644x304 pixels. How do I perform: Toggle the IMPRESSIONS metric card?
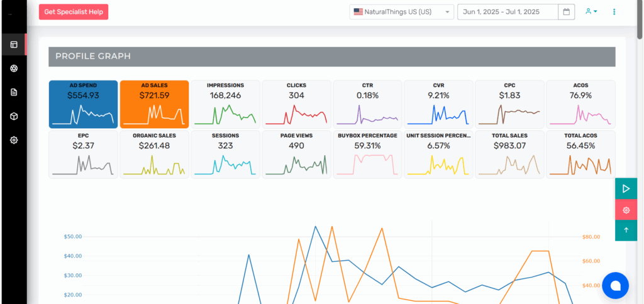coord(226,104)
